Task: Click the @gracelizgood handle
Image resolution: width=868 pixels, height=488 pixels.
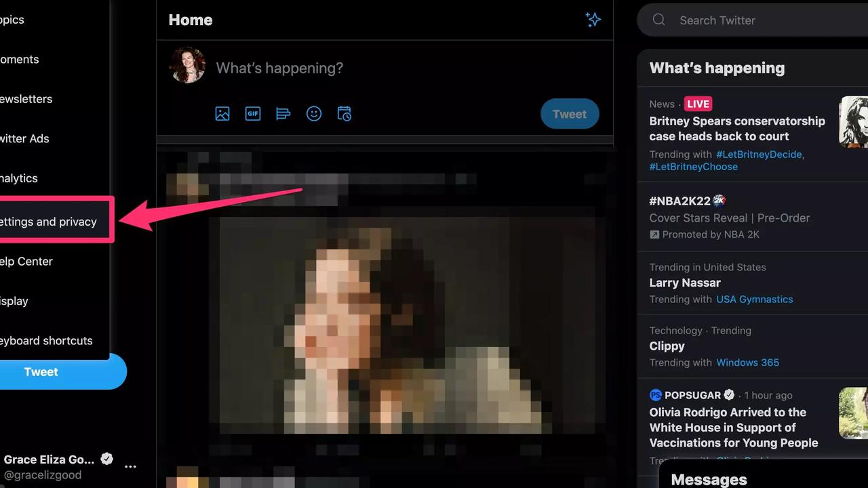Action: tap(42, 474)
